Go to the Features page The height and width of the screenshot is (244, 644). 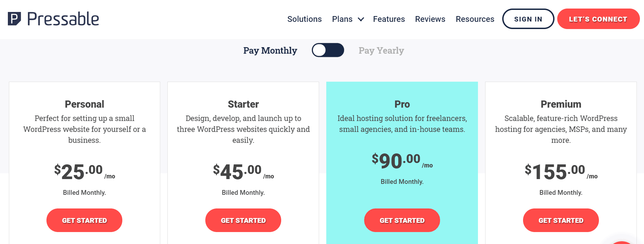389,19
